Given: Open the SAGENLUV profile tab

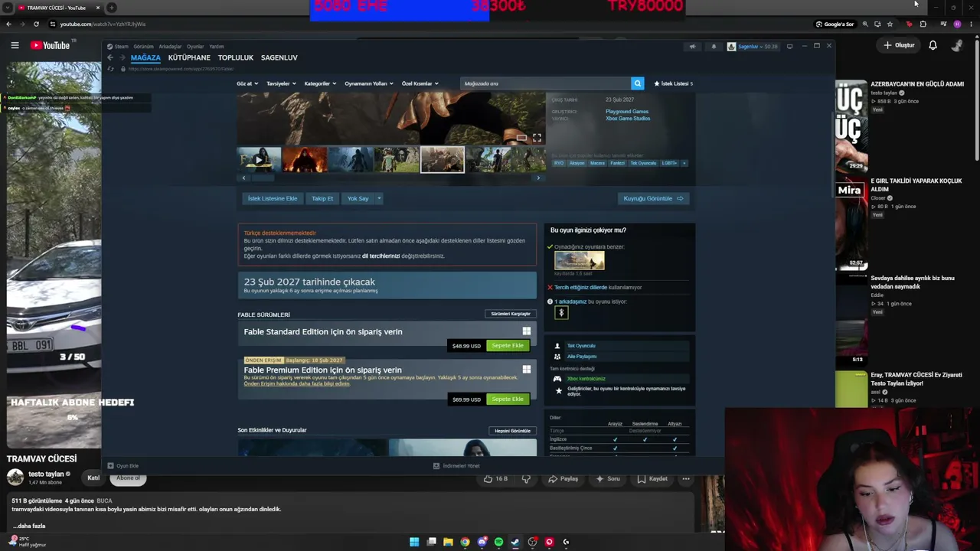Looking at the screenshot, I should click(x=279, y=57).
